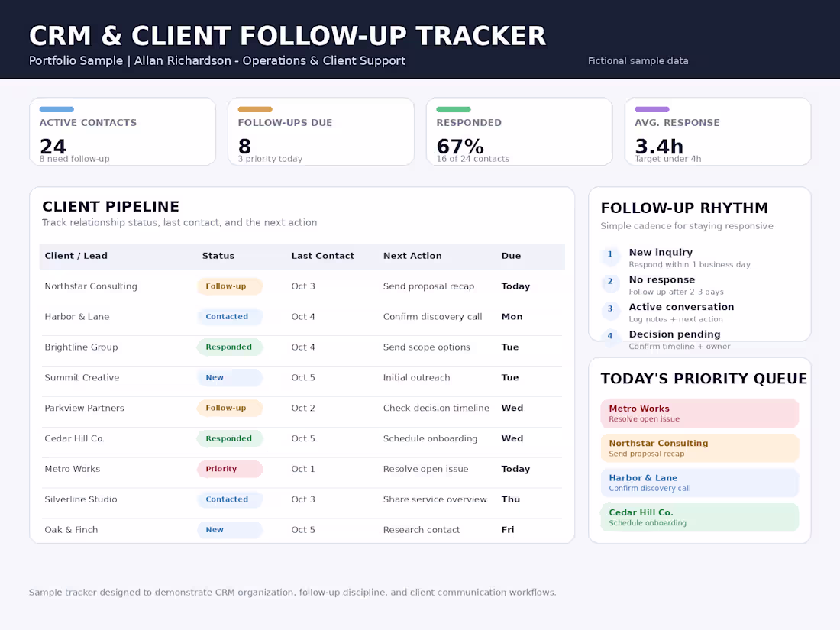Select Summit Creative client row name
The width and height of the screenshot is (840, 630).
[x=82, y=378]
